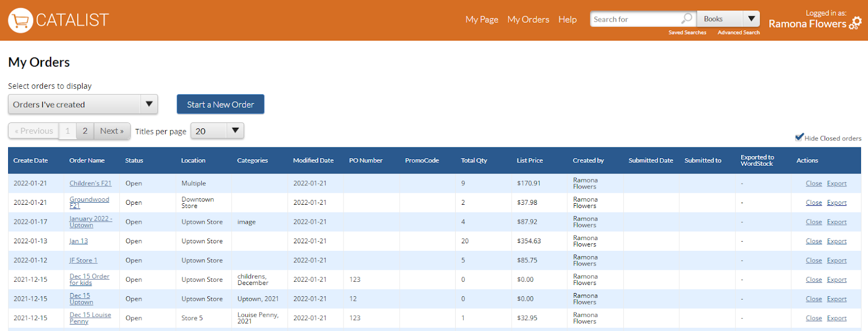Export Dec 15 Order for kids
Viewport: 868px width, 331px height.
point(837,280)
